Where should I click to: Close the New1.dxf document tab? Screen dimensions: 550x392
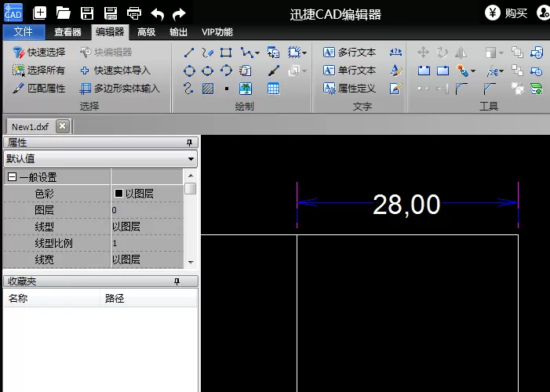tap(63, 126)
